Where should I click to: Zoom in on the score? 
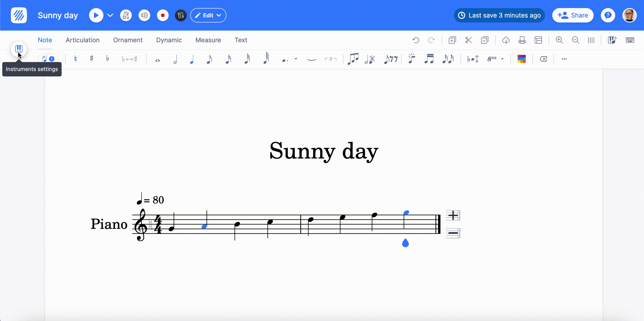(559, 40)
